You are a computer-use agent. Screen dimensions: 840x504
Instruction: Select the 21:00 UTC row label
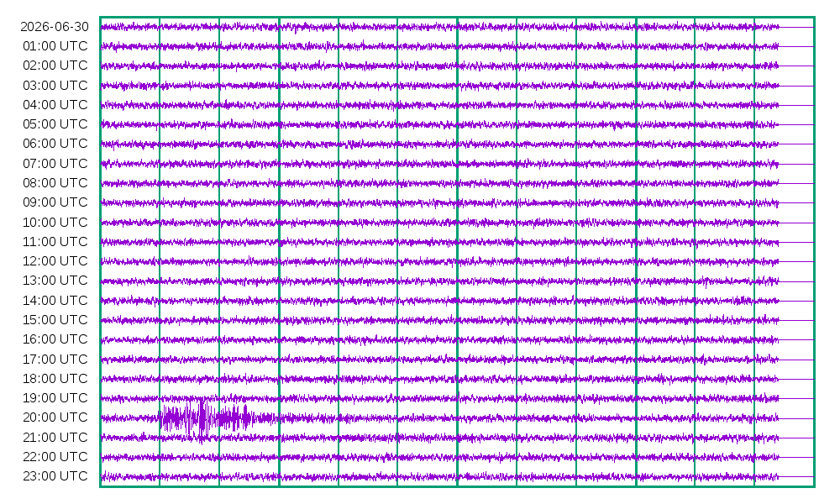55,437
